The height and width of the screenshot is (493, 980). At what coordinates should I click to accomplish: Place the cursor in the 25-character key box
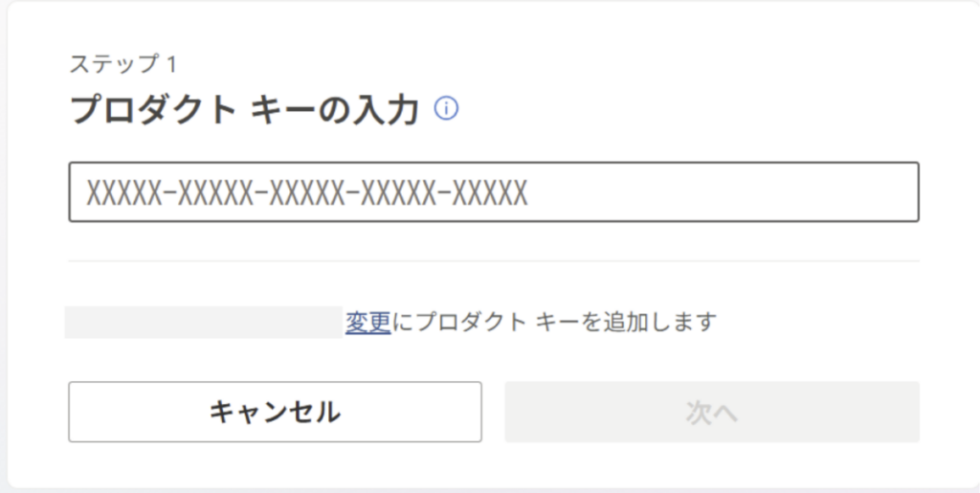coord(493,192)
